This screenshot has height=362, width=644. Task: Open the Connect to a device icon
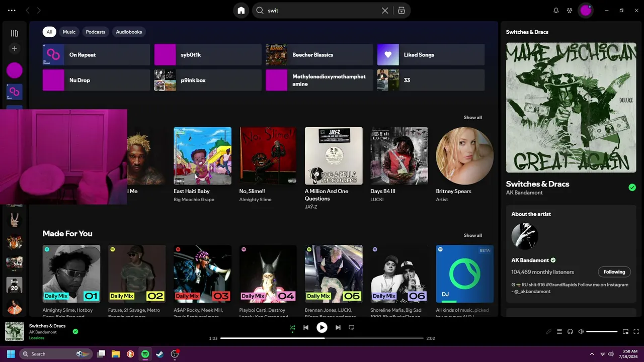click(x=570, y=332)
